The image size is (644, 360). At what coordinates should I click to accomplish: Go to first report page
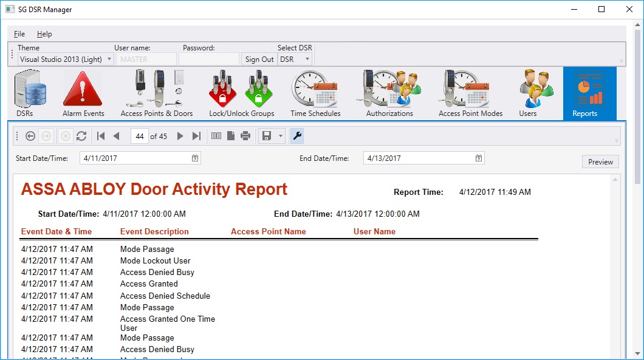click(101, 136)
